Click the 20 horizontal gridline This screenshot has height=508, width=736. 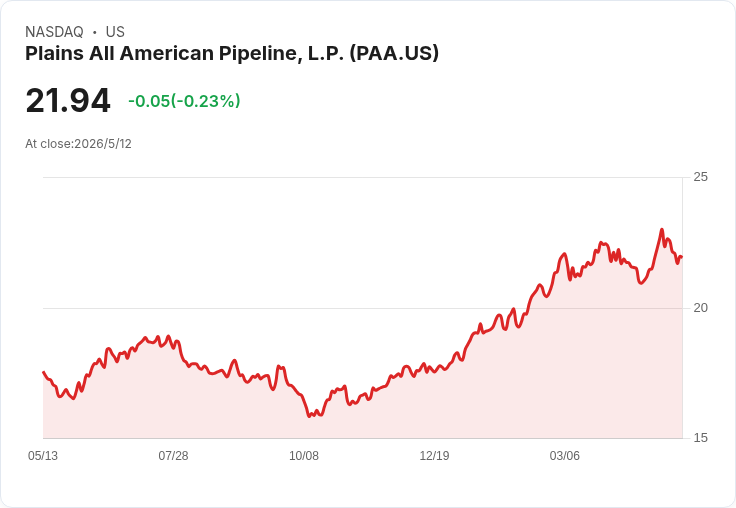pos(362,308)
